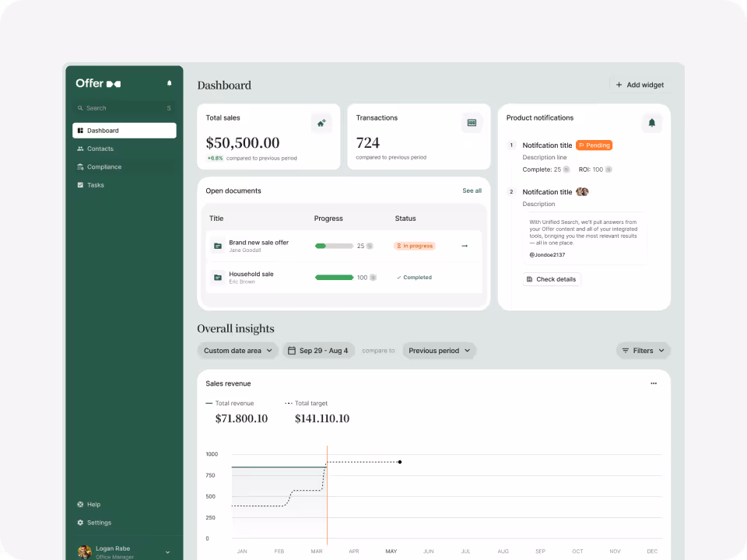Expand Logan Rabe's profile chevron
Screen dimensions: 747x560
pyautogui.click(x=167, y=551)
